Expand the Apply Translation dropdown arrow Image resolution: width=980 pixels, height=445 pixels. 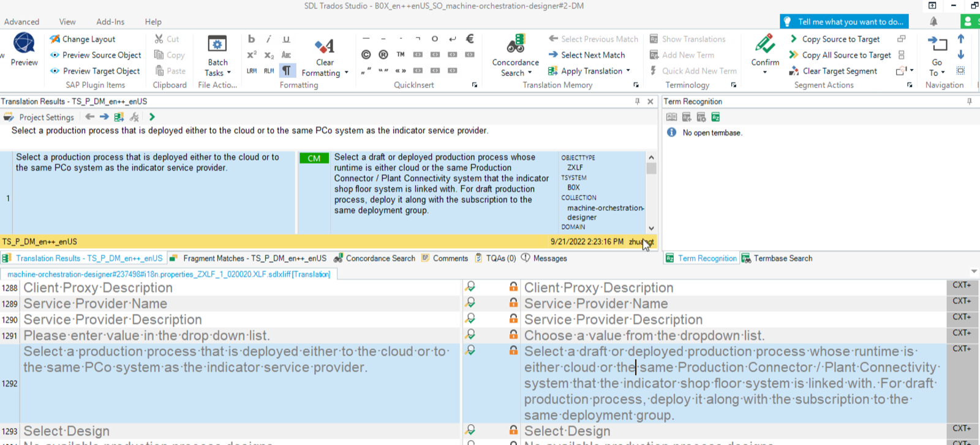(628, 70)
